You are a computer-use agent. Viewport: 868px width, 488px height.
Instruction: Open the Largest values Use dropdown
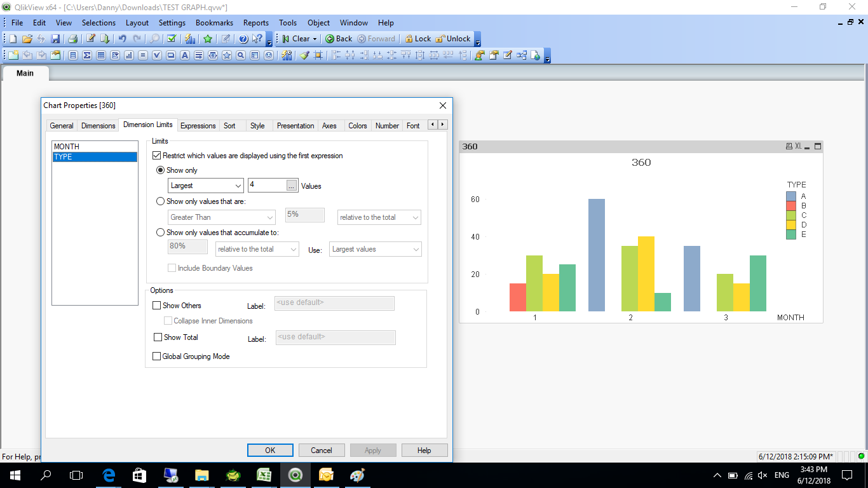tap(375, 249)
